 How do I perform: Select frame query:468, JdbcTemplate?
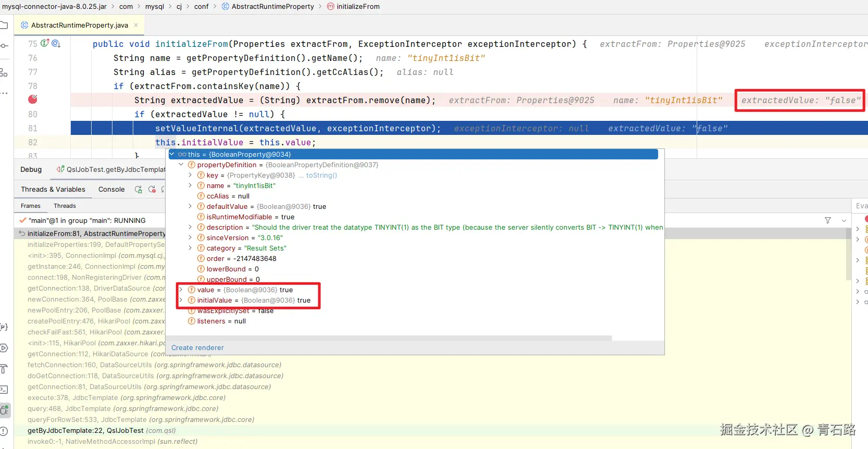coord(123,408)
